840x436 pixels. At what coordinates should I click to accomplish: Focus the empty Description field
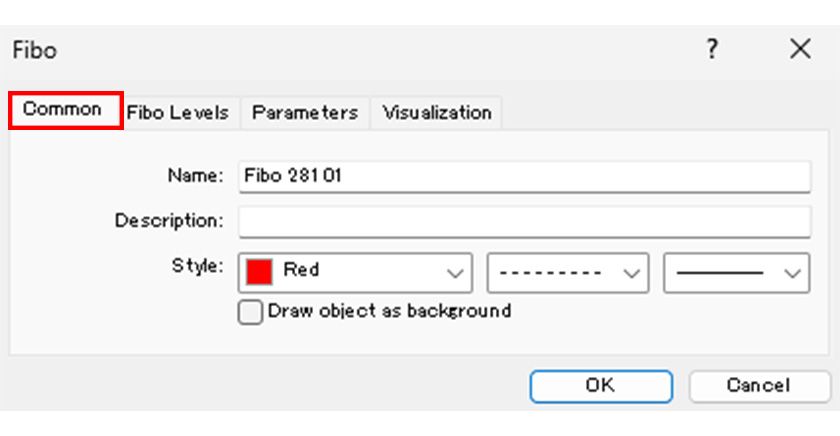coord(524,221)
